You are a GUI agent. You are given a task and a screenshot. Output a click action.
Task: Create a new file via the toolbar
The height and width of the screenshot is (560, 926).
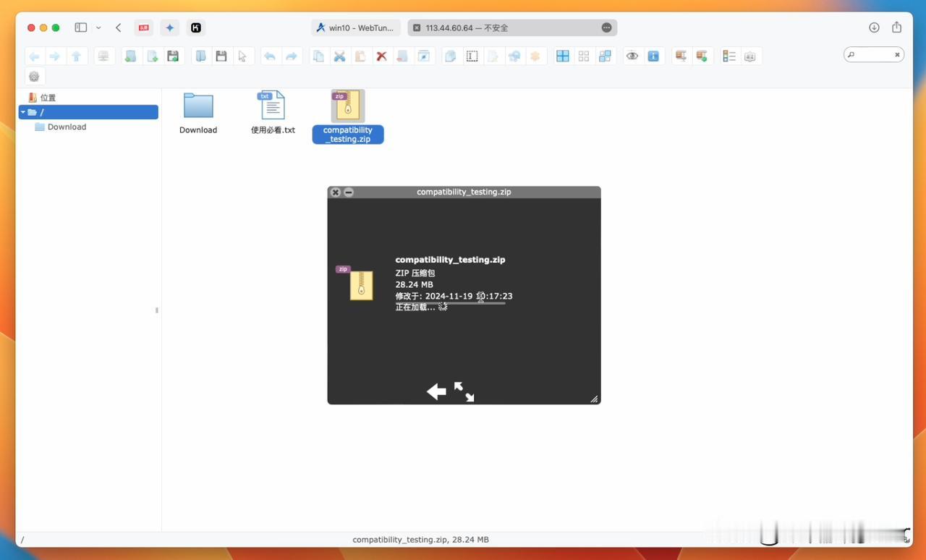point(152,56)
